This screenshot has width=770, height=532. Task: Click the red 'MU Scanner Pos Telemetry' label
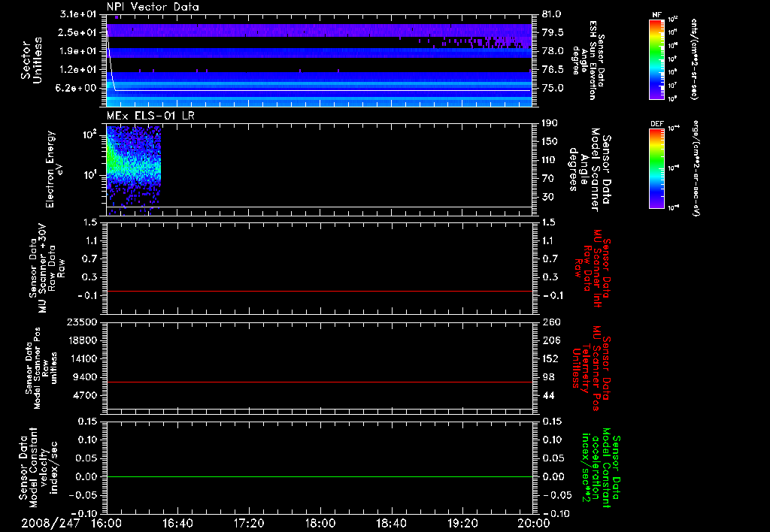click(591, 368)
